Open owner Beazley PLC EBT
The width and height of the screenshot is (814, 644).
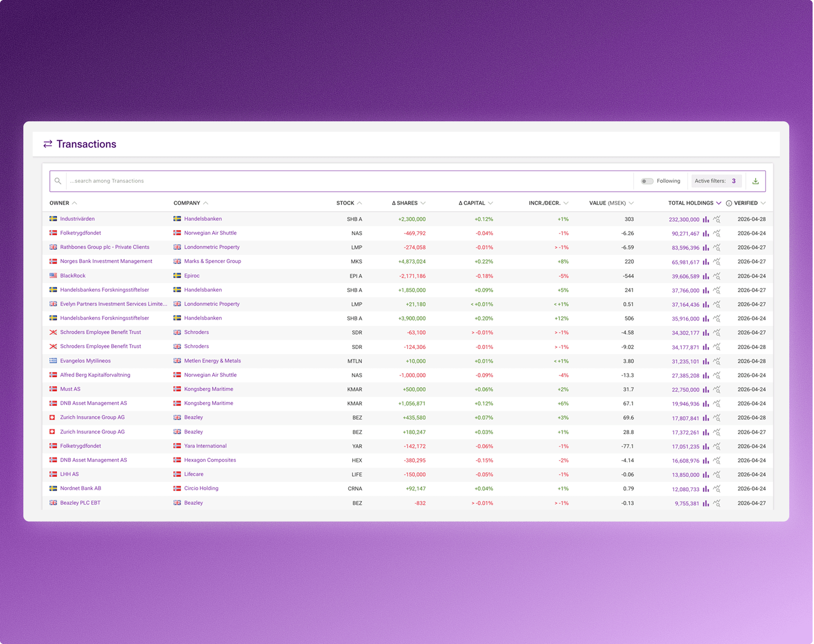tap(80, 503)
